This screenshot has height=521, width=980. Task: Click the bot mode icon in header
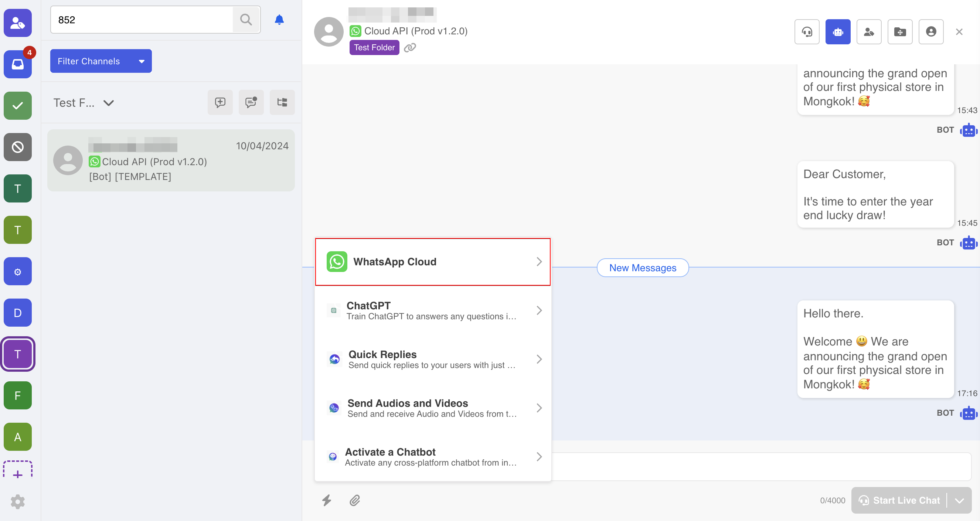click(x=837, y=32)
